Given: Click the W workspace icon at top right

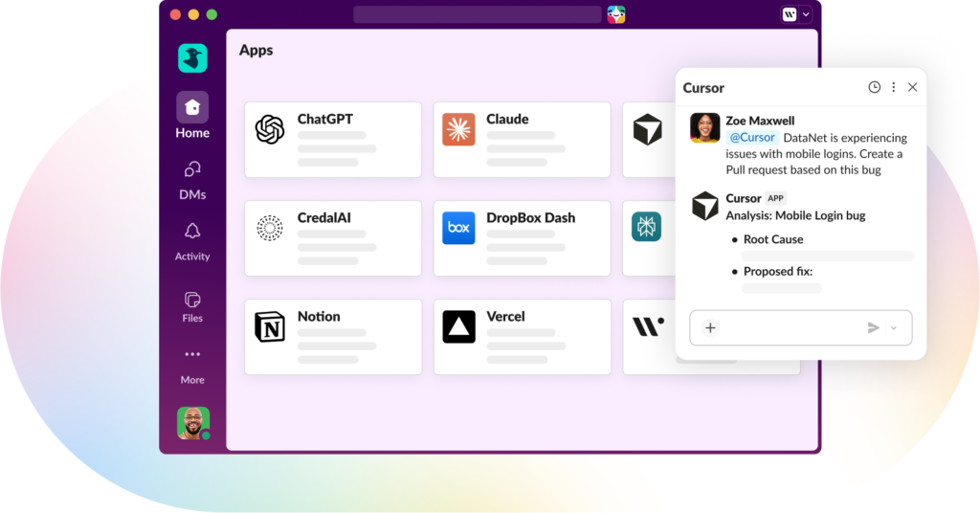Looking at the screenshot, I should point(790,14).
